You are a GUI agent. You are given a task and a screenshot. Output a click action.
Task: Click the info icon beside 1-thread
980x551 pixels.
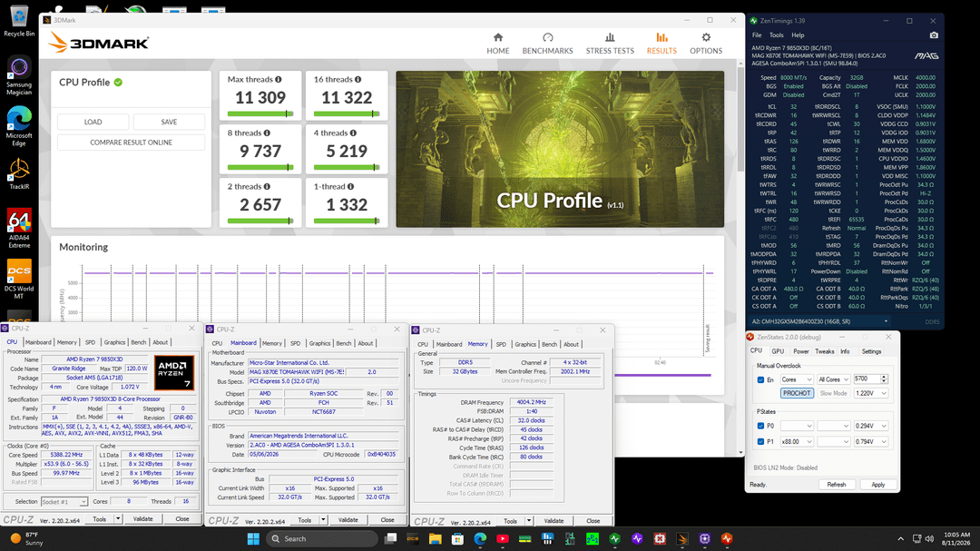(350, 186)
